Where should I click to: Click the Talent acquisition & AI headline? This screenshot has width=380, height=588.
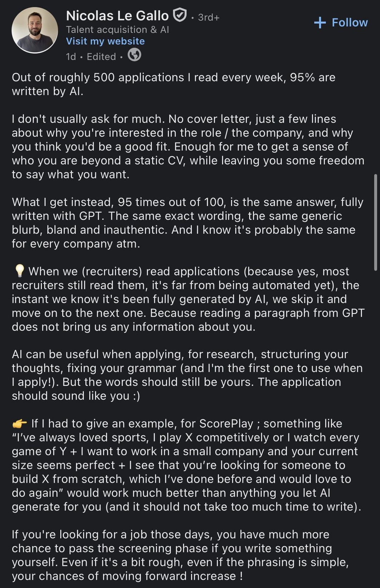118,30
